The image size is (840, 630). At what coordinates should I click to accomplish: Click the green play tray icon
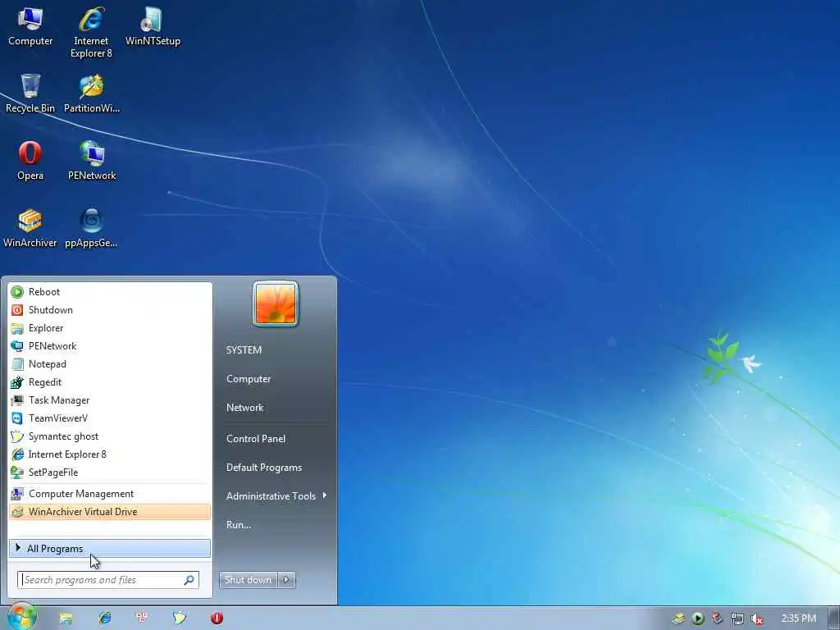[698, 619]
